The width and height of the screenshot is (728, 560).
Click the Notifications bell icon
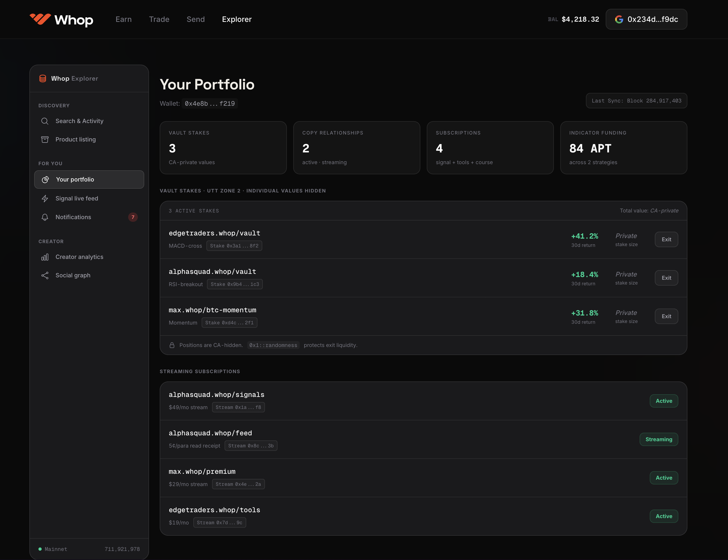[x=45, y=217]
